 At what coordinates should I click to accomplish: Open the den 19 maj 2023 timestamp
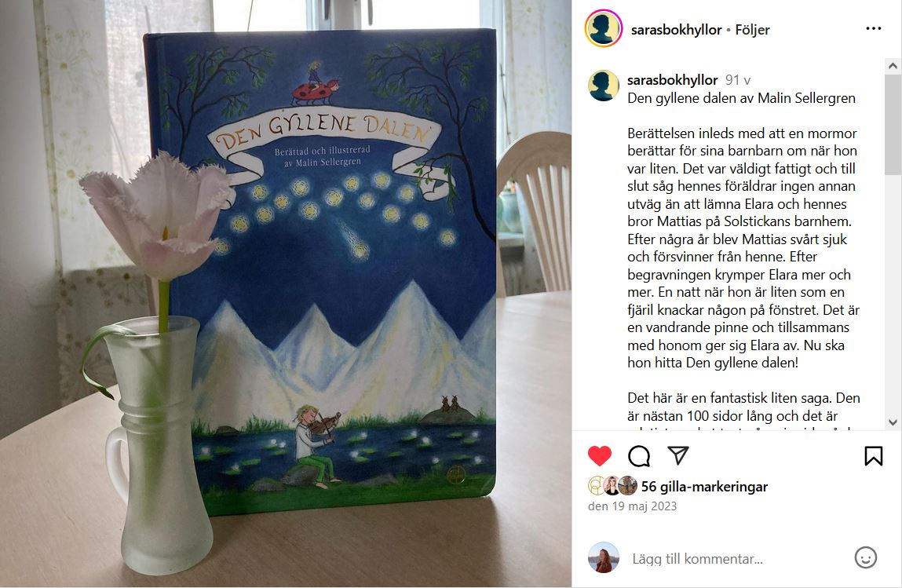[x=632, y=506]
